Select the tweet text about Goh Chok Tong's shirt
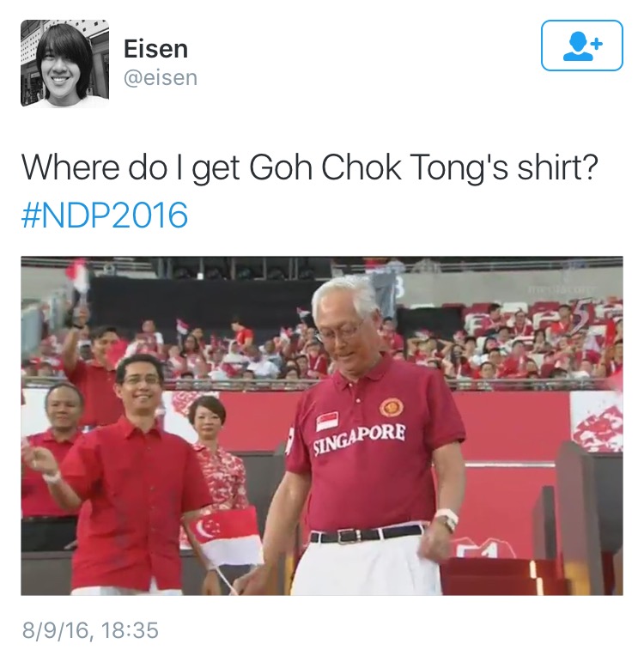The width and height of the screenshot is (644, 662). [x=309, y=167]
